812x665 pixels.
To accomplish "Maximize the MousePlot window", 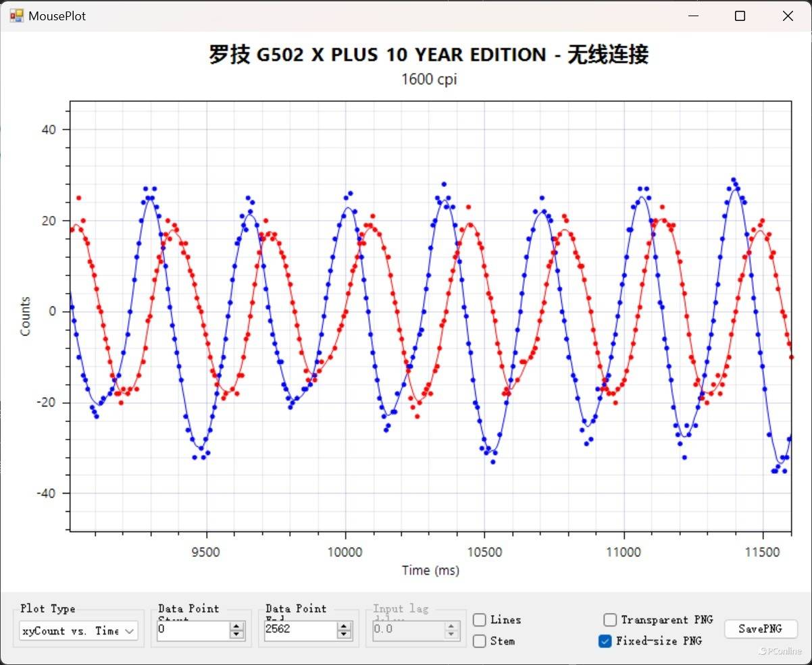I will [x=740, y=16].
